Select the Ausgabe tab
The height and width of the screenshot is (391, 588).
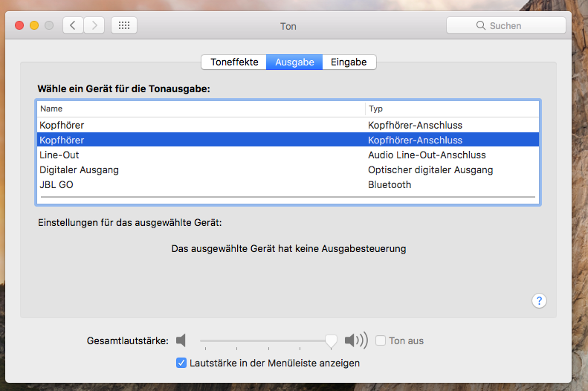[x=294, y=62]
